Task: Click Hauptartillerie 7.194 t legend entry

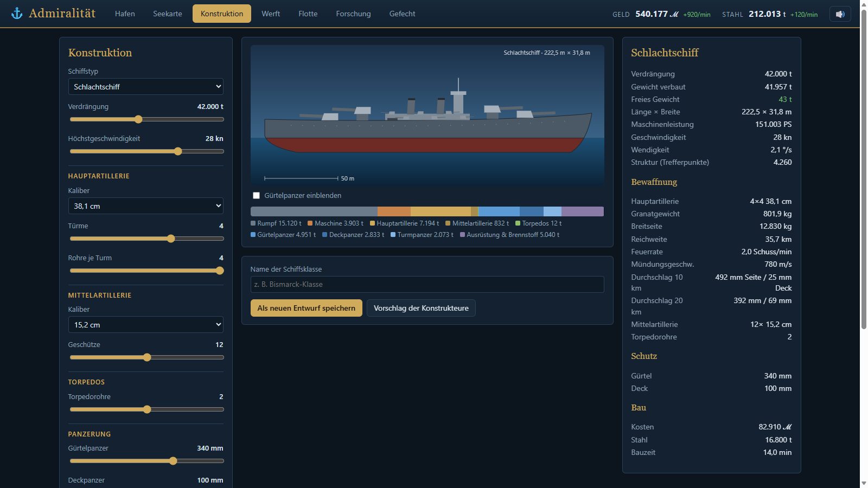Action: (x=405, y=223)
